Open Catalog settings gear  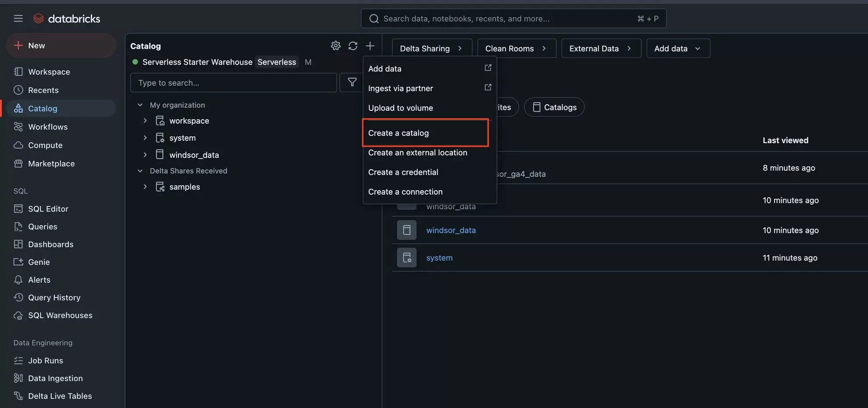pyautogui.click(x=336, y=46)
